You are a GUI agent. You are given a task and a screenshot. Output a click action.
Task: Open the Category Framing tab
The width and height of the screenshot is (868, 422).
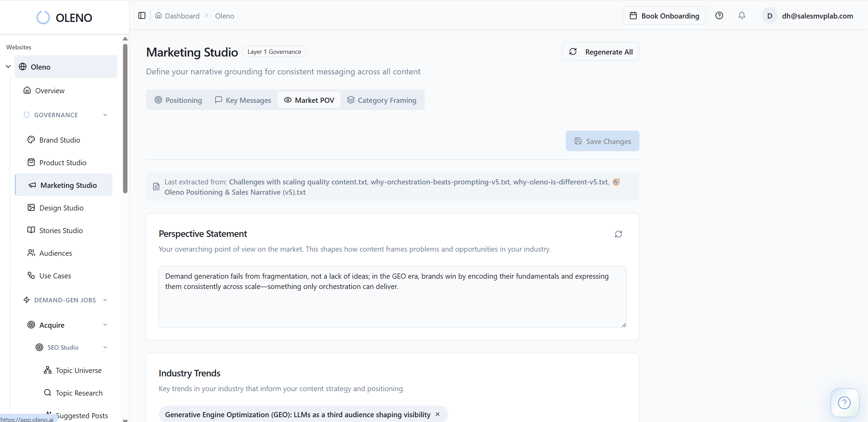[382, 100]
